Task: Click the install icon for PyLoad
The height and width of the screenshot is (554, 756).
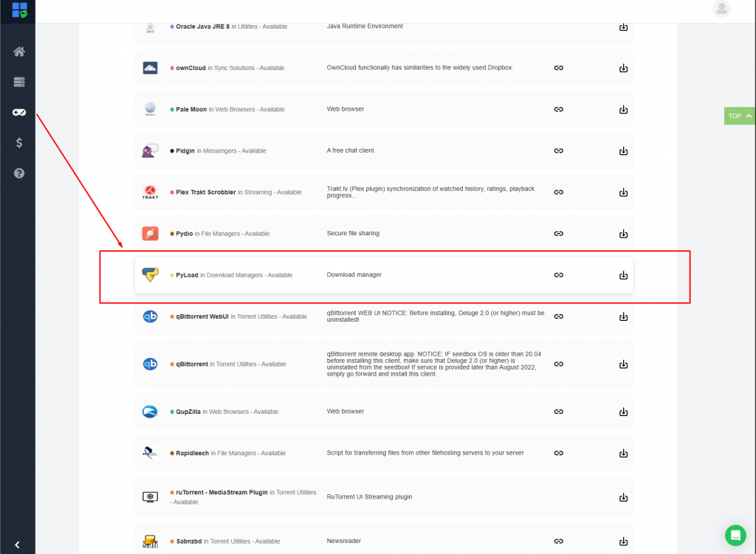Action: coord(623,275)
